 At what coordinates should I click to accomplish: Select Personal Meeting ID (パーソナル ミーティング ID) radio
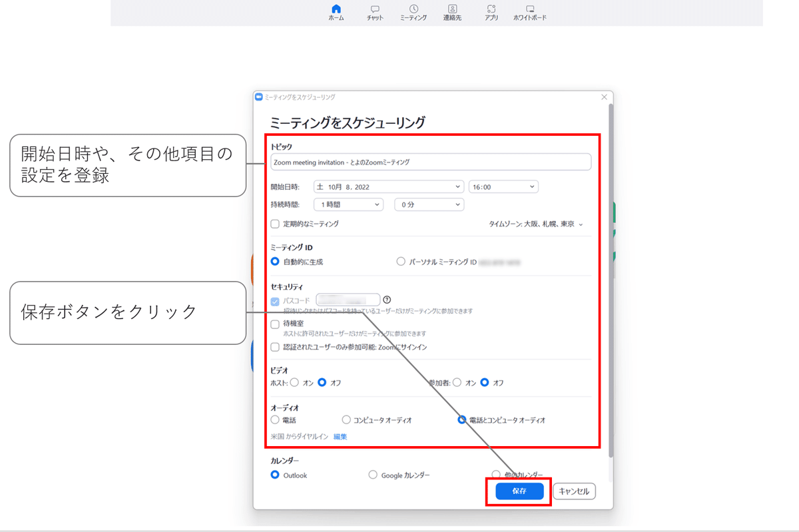coord(401,262)
